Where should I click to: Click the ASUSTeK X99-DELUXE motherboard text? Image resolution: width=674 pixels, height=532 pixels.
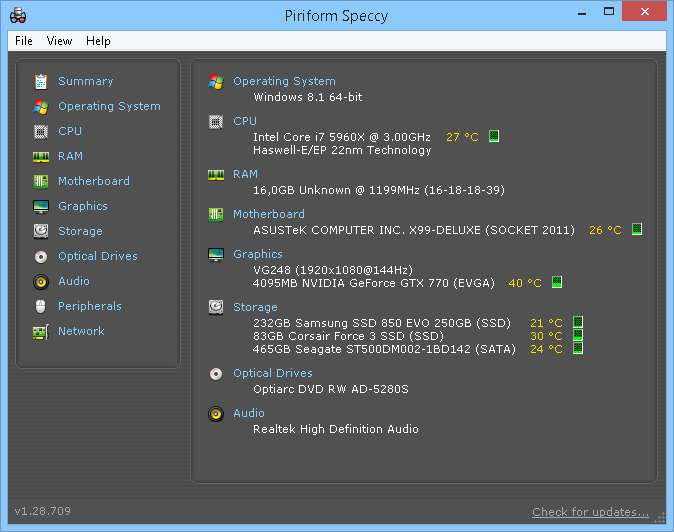[x=414, y=230]
